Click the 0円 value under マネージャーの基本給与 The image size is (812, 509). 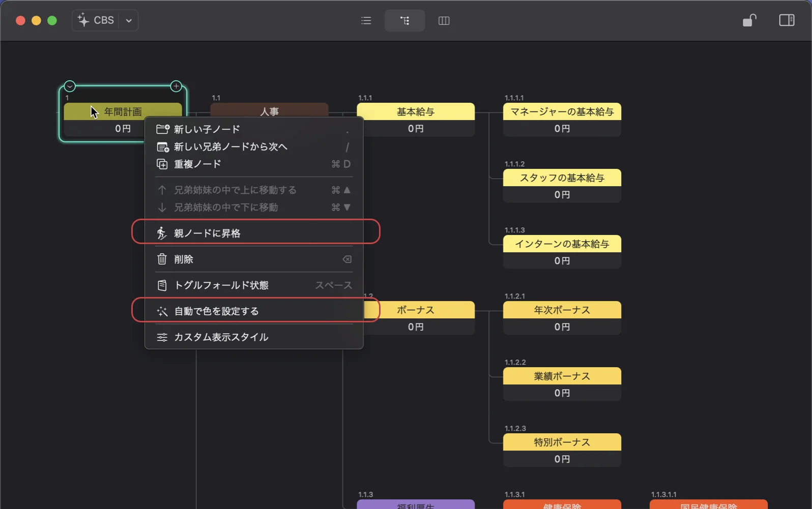coord(562,129)
